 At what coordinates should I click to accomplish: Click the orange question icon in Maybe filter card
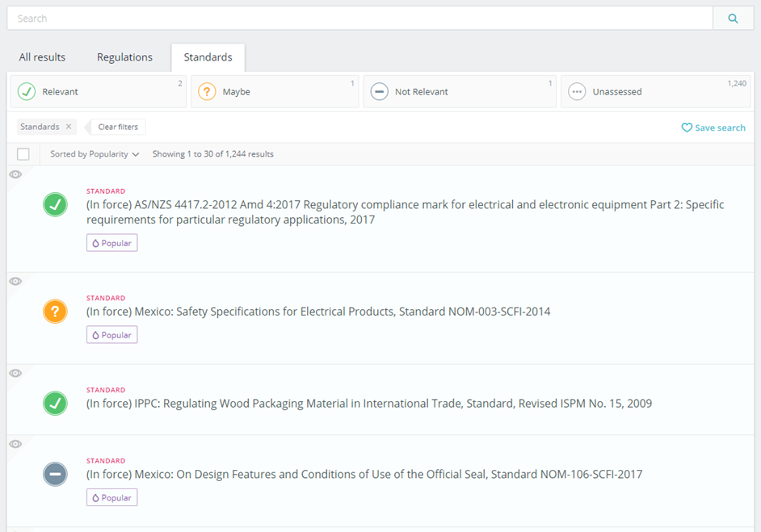[207, 91]
